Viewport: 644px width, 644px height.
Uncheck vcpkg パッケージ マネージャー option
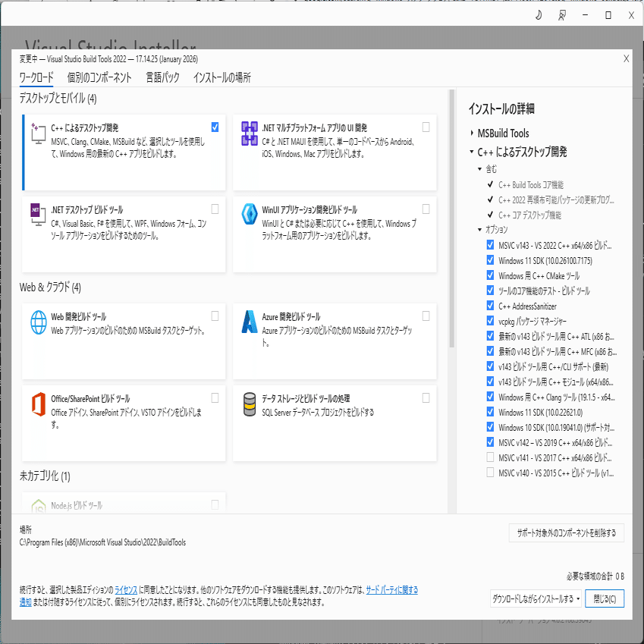tap(490, 321)
